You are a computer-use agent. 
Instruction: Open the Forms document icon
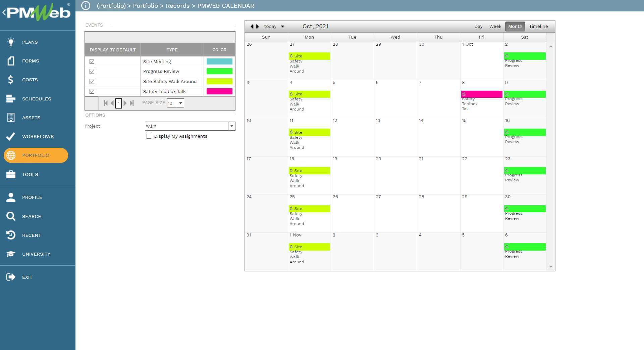(x=11, y=61)
